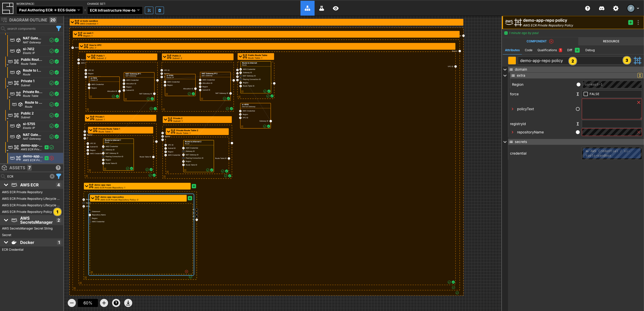Click the policyText socket circle

578,109
